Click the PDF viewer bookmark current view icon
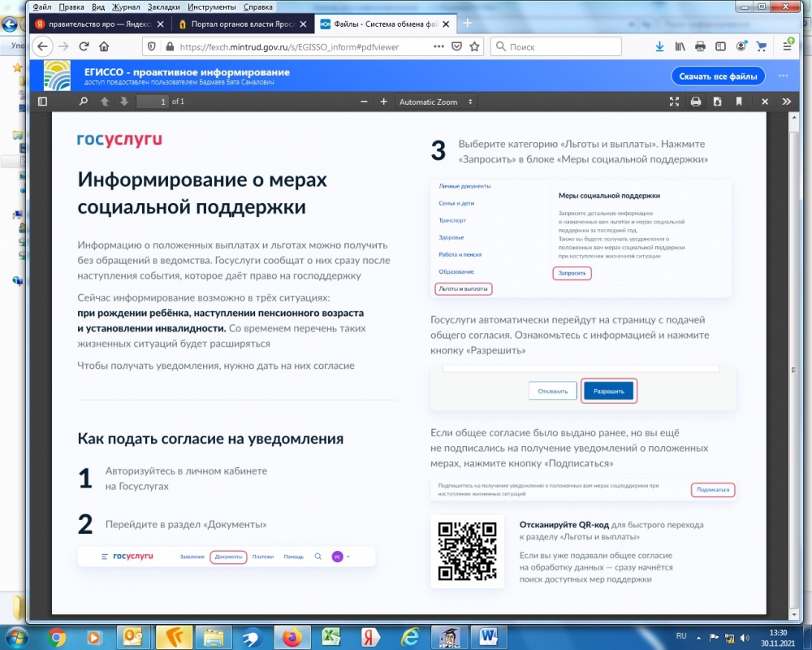This screenshot has height=650, width=812. [x=739, y=102]
